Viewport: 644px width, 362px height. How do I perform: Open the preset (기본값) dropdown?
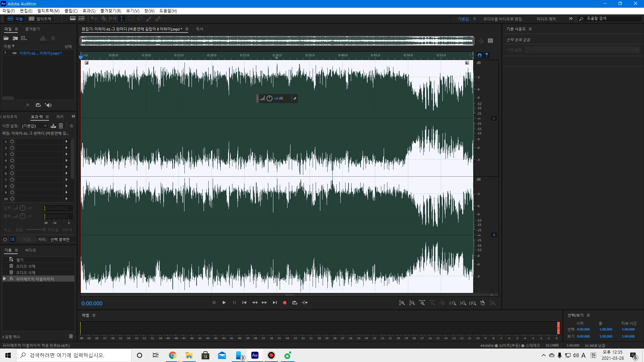coord(34,126)
